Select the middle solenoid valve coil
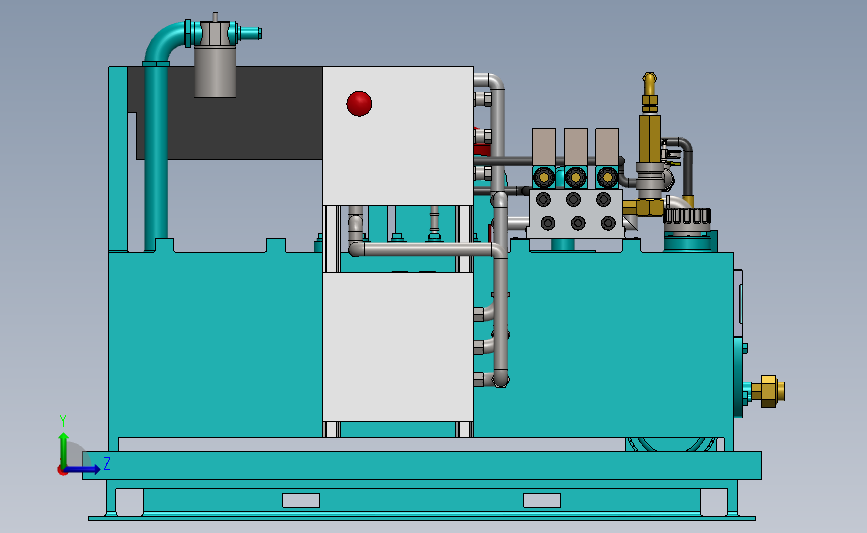 click(576, 147)
